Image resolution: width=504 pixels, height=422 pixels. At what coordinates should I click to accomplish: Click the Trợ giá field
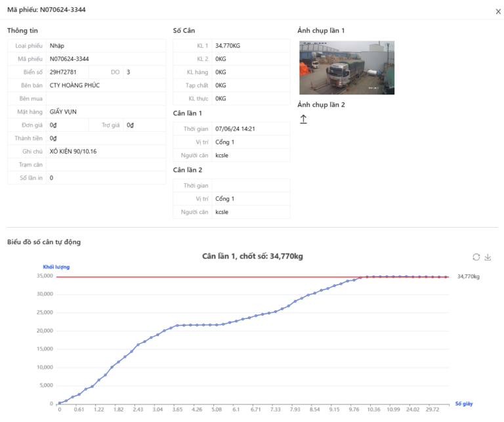144,125
